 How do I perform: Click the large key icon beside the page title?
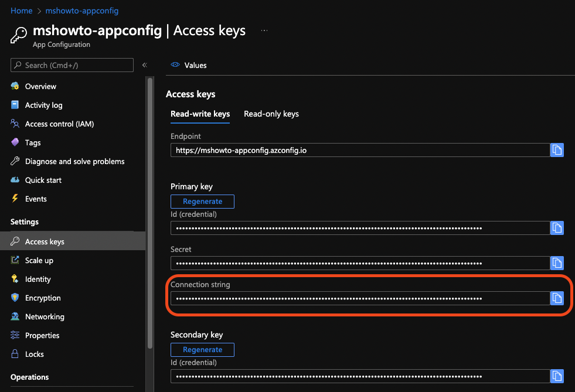19,35
